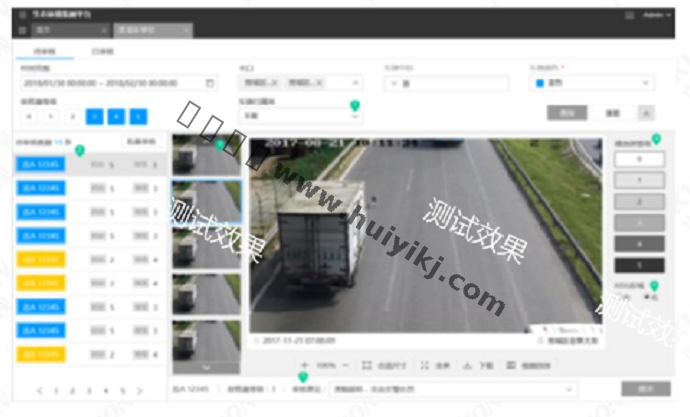690x417 pixels.
Task: Click the gray search button in filter area
Action: [567, 113]
